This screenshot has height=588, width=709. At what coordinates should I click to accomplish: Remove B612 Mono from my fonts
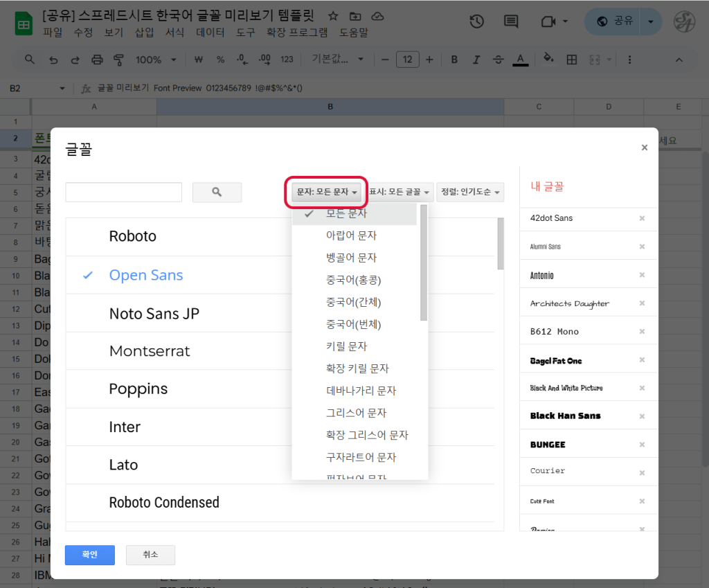click(x=641, y=332)
